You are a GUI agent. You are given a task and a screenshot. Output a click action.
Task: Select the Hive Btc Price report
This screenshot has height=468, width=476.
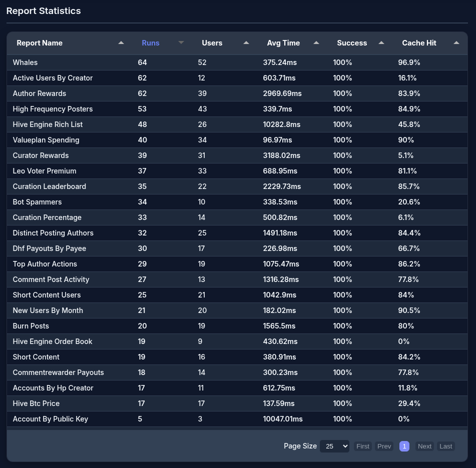click(x=36, y=403)
